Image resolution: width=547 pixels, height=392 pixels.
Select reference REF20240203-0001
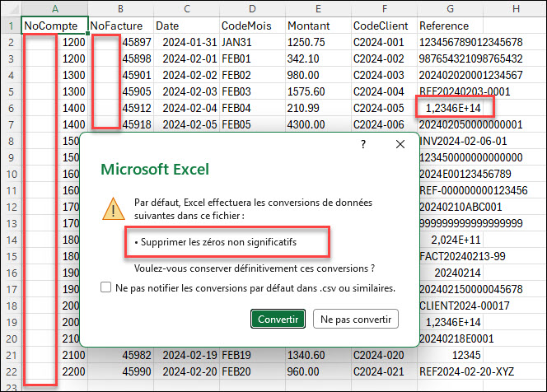465,91
